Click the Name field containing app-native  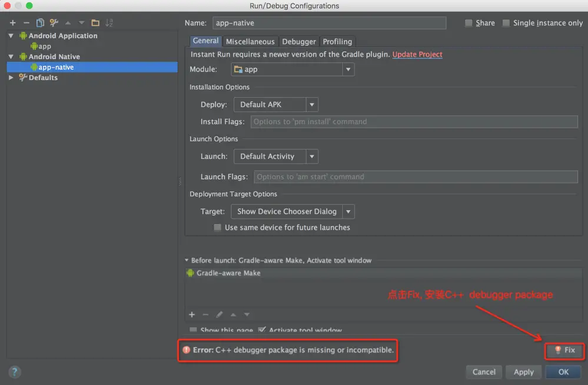[x=329, y=23]
